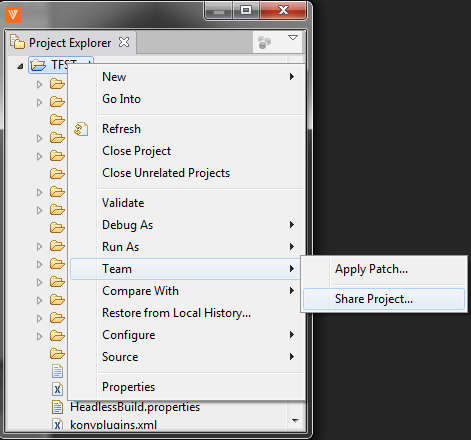Open the Debug As submenu
The image size is (471, 440).
tap(187, 225)
